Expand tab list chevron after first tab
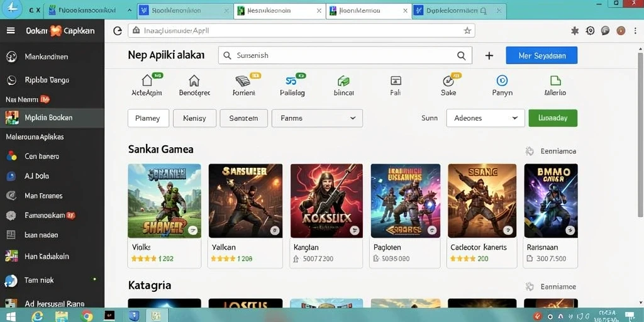644x322 pixels. pos(130,11)
